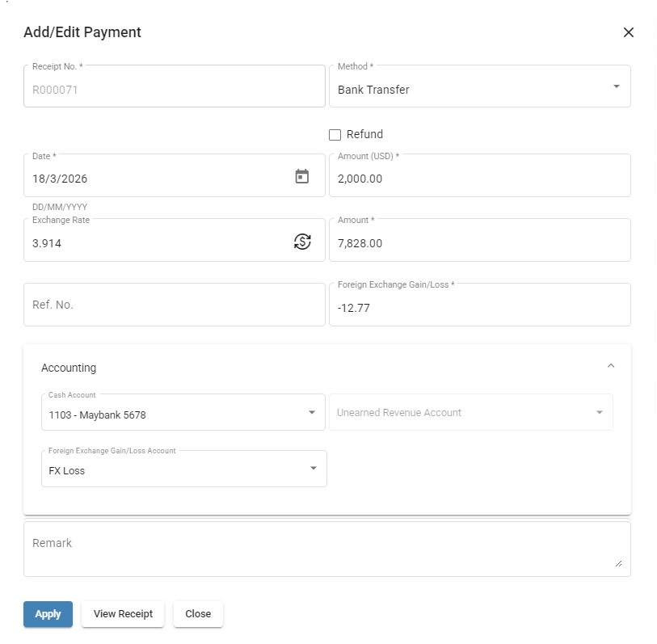
Task: Close the Add/Edit Payment dialog with X
Action: pyautogui.click(x=628, y=32)
